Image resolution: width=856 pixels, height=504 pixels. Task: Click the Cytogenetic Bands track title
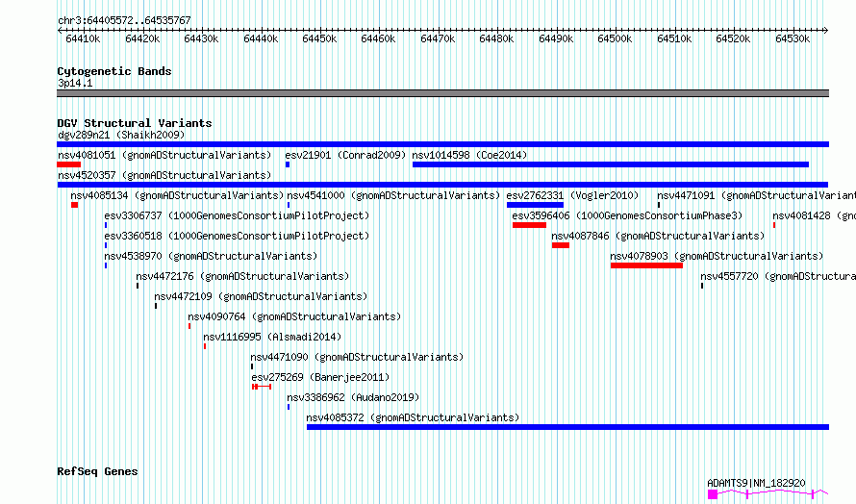click(114, 71)
